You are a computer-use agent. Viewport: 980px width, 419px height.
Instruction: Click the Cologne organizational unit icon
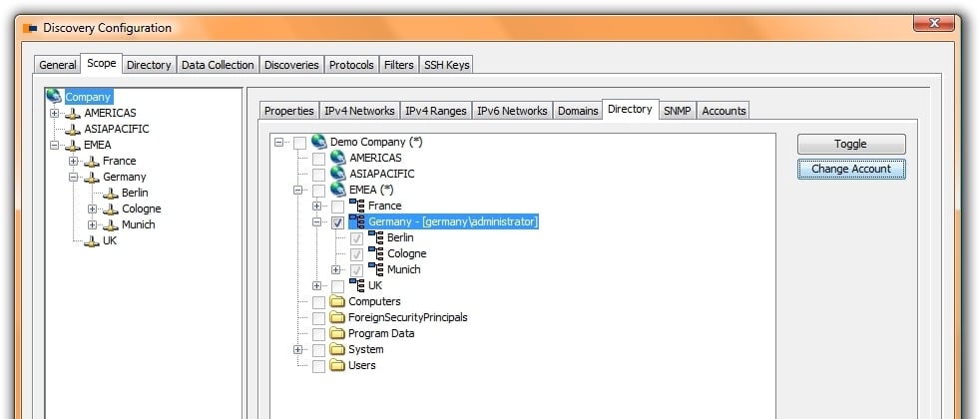375,253
